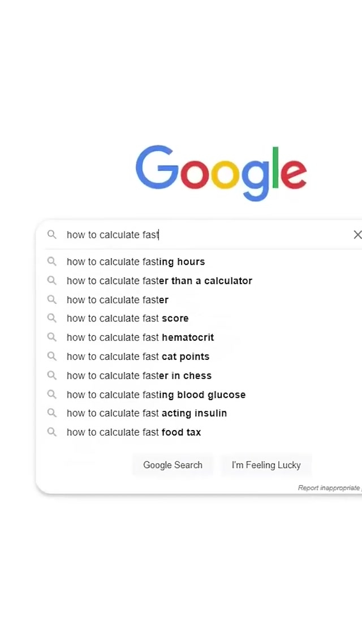Choose 'how to calculate fasting blood glucose'
This screenshot has width=362, height=644.
(156, 394)
